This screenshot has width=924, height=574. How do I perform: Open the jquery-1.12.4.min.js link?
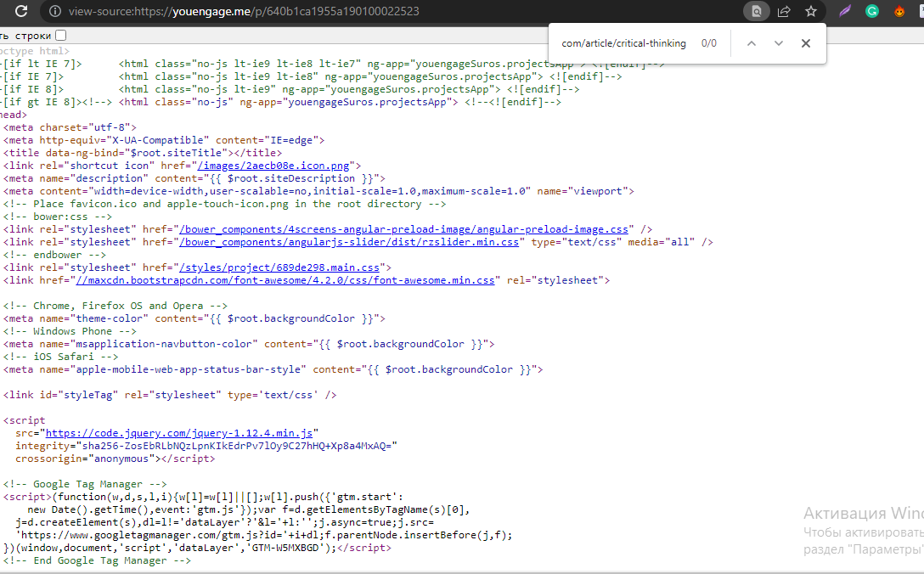point(178,433)
